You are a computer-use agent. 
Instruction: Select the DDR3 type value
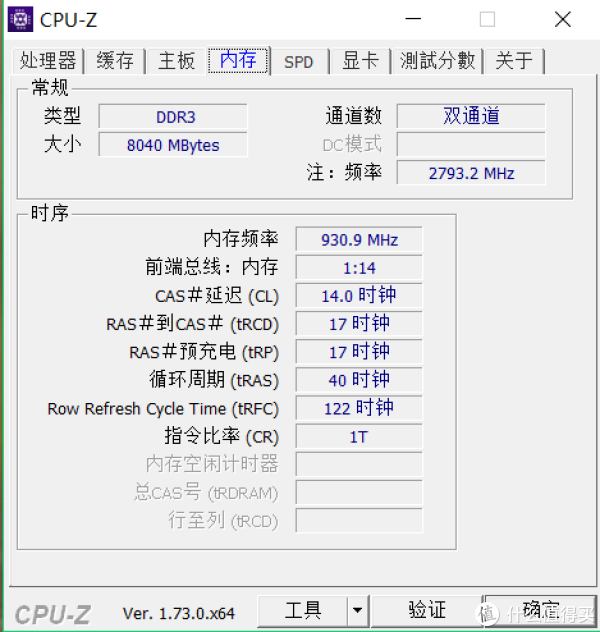point(173,116)
